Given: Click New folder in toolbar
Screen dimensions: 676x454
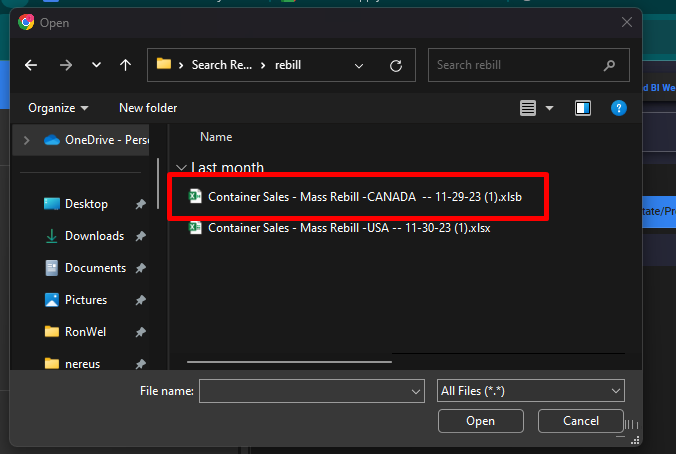Looking at the screenshot, I should tap(148, 107).
